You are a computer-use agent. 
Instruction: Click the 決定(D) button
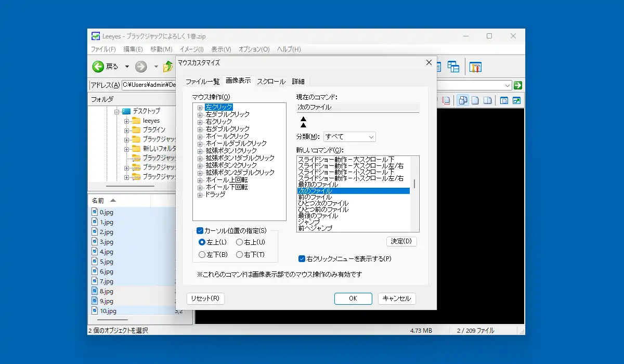pyautogui.click(x=401, y=241)
